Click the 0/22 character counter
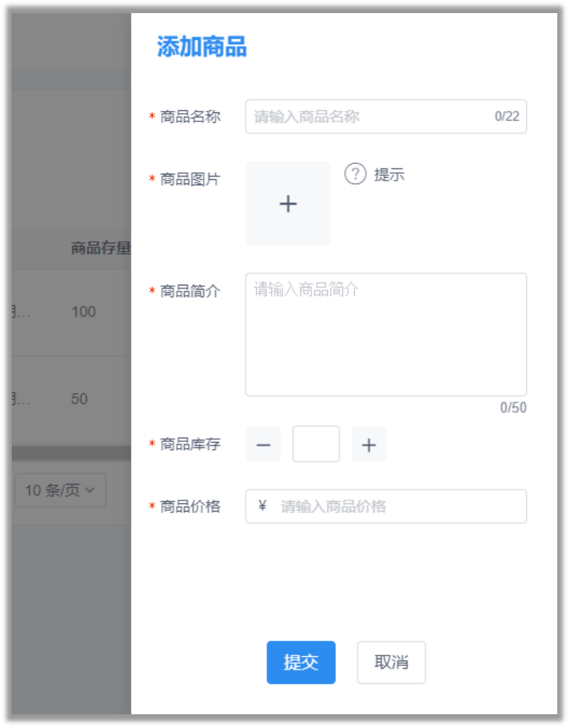 click(507, 116)
